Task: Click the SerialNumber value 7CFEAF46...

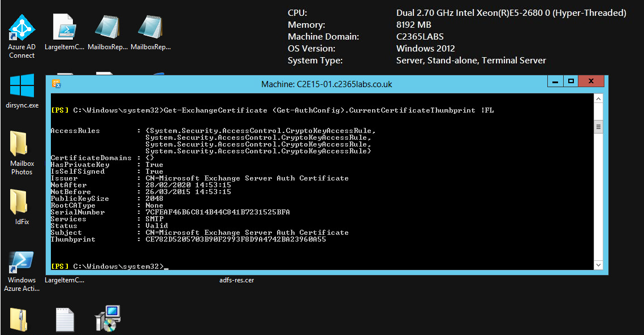Action: click(218, 212)
